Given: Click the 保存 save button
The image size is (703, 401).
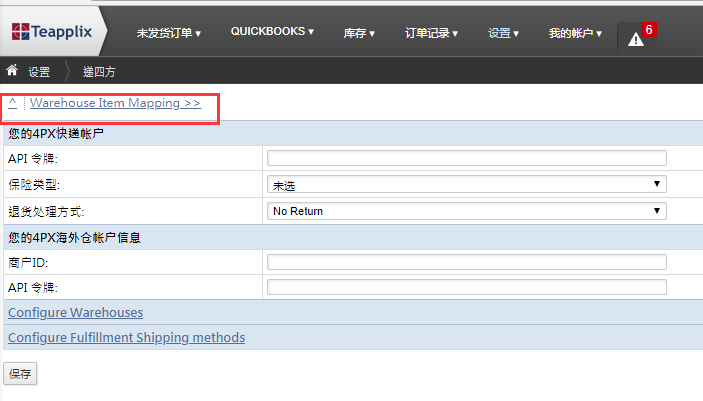Looking at the screenshot, I should click(20, 374).
